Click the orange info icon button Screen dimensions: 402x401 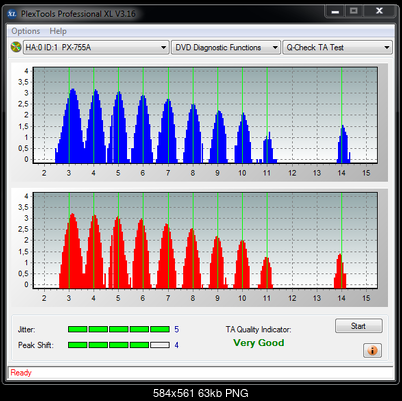tap(372, 350)
